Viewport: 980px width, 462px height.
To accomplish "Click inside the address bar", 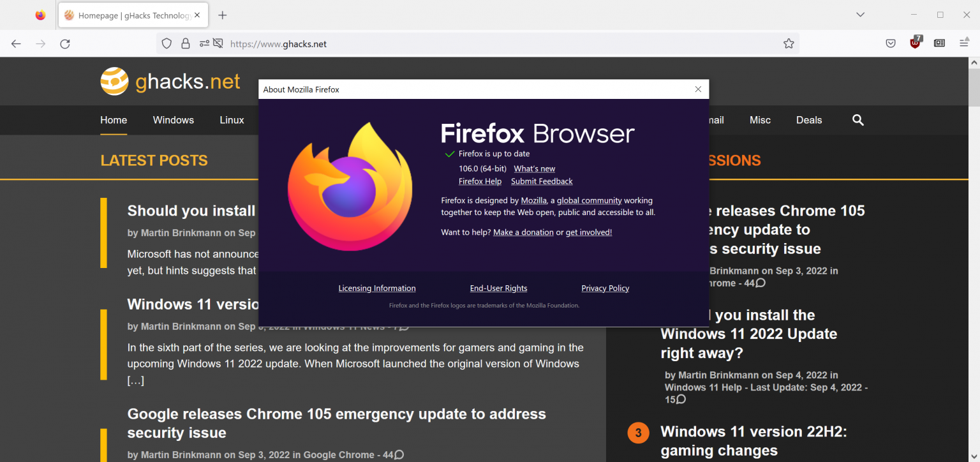I will coord(447,43).
